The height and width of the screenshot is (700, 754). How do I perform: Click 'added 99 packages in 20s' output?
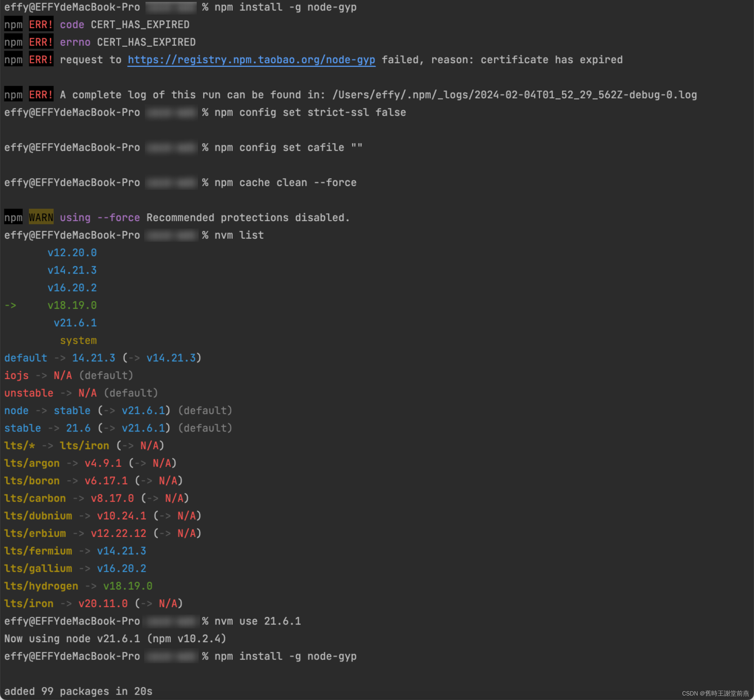point(78,691)
